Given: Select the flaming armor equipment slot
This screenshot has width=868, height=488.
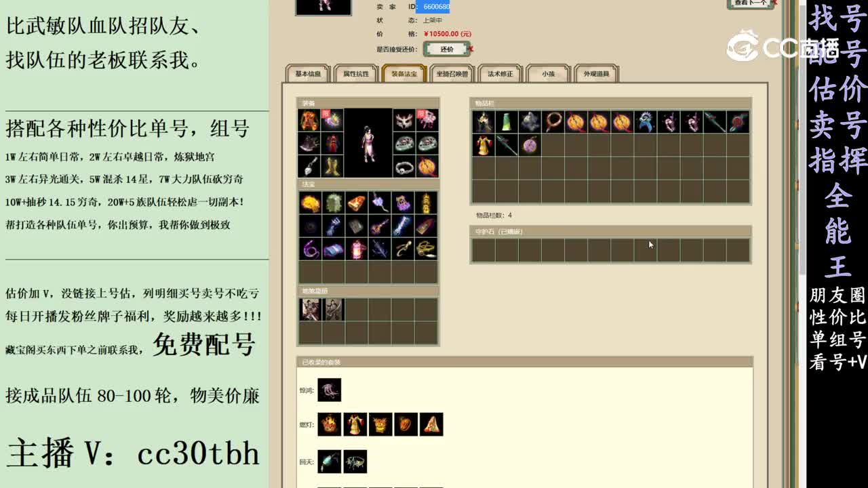Looking at the screenshot, I should tap(310, 121).
